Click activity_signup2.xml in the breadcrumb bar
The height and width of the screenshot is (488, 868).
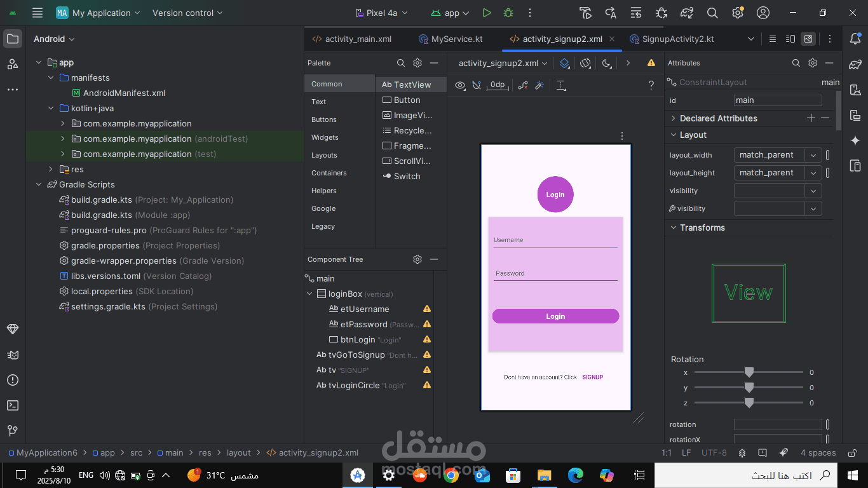(x=312, y=453)
